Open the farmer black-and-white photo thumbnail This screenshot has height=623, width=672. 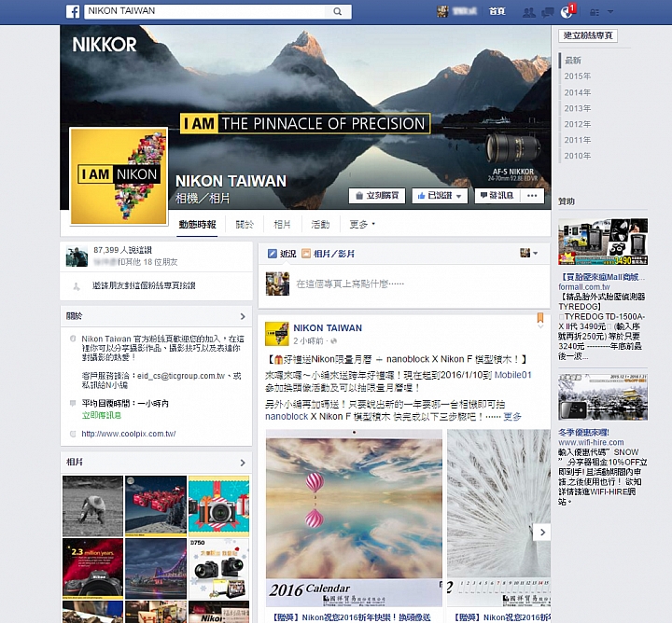pyautogui.click(x=93, y=506)
